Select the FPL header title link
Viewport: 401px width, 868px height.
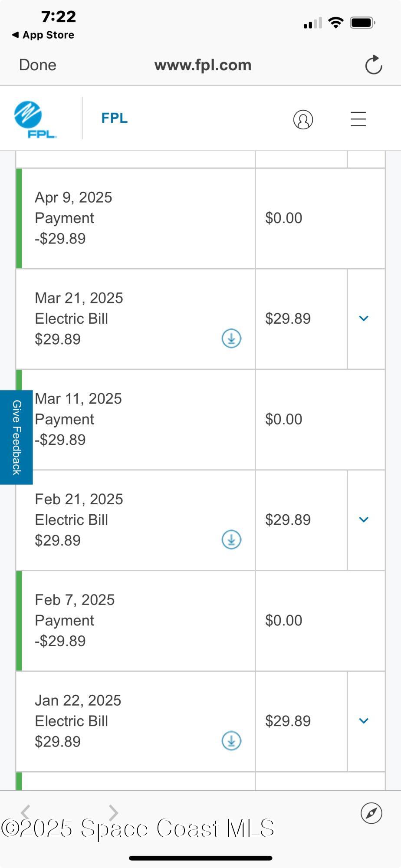coord(114,118)
